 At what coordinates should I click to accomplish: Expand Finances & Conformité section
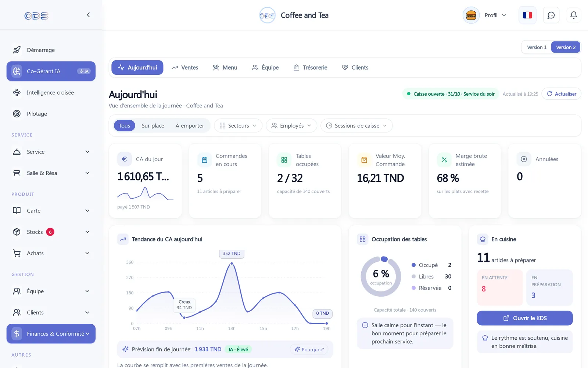click(x=51, y=334)
